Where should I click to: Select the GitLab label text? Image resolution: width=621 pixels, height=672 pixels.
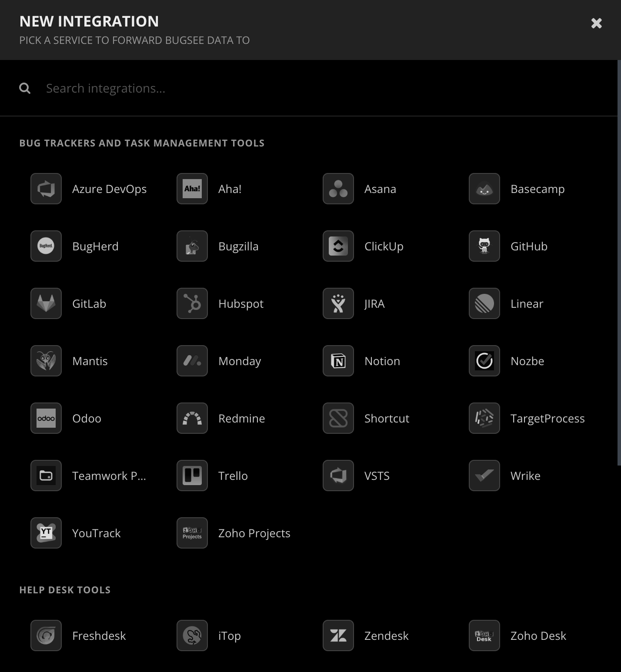(89, 304)
